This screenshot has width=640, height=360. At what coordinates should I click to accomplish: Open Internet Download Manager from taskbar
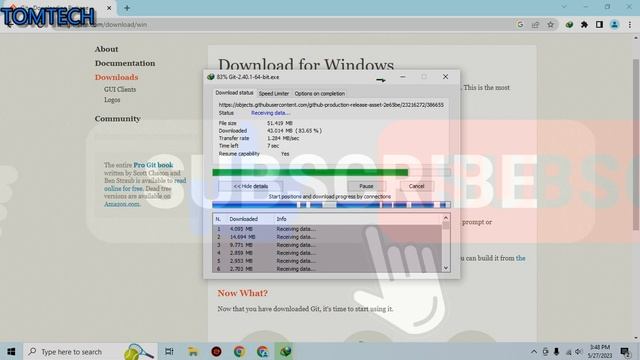click(x=286, y=351)
